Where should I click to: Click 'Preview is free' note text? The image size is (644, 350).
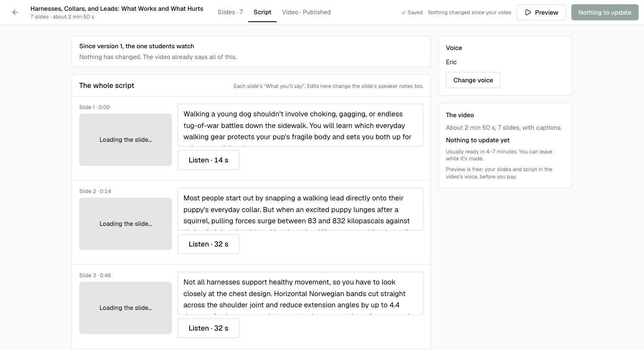point(499,173)
